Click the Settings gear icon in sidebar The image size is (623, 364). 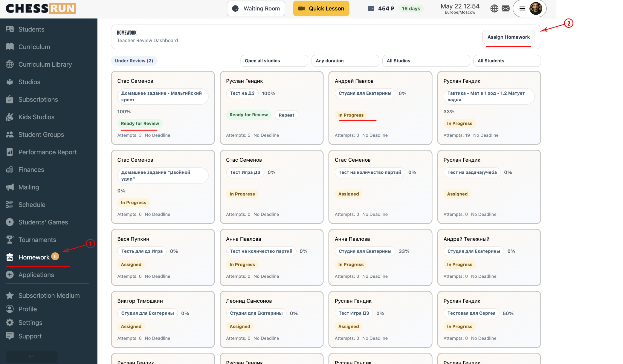pyautogui.click(x=10, y=322)
